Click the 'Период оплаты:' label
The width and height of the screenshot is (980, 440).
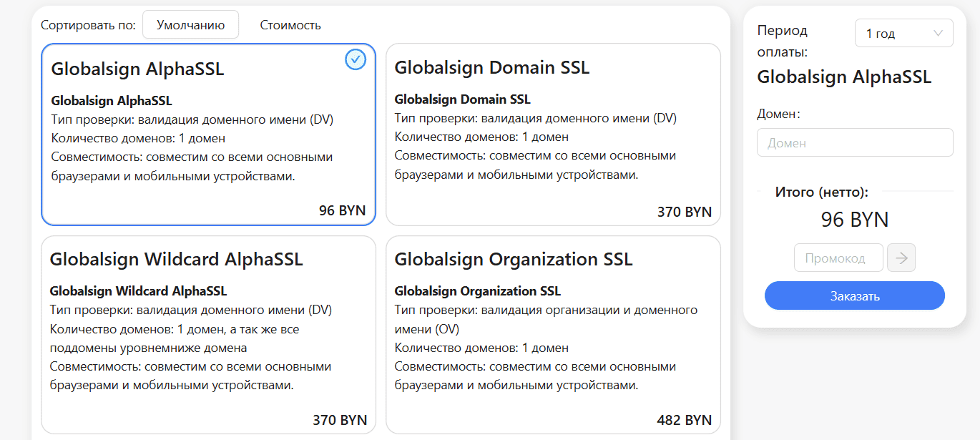tap(783, 41)
